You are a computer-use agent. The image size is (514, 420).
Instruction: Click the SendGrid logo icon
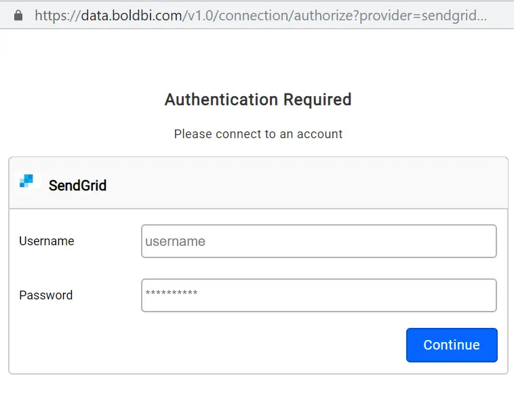(x=26, y=181)
